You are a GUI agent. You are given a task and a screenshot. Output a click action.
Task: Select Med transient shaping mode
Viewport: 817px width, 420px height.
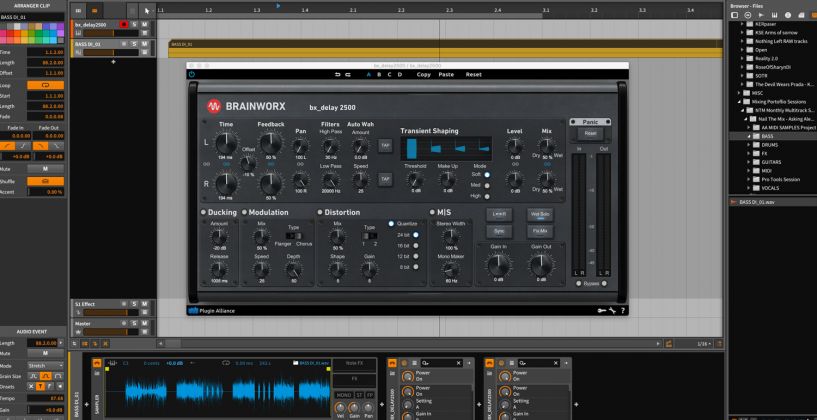487,186
